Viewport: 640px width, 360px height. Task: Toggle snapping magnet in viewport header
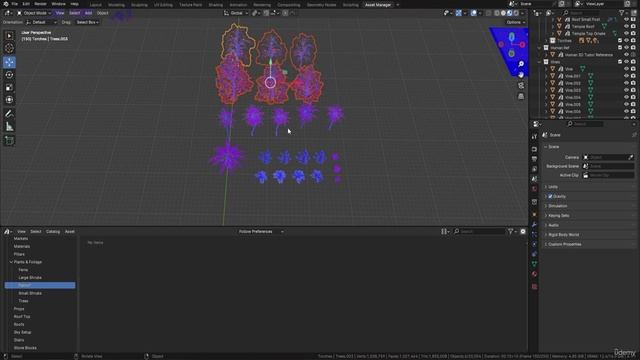pyautogui.click(x=266, y=13)
